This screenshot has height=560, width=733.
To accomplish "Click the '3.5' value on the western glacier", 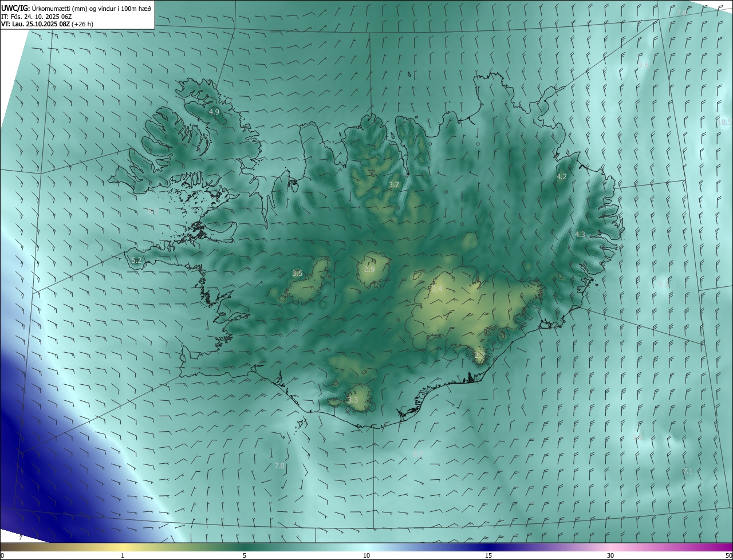I will pos(297,274).
